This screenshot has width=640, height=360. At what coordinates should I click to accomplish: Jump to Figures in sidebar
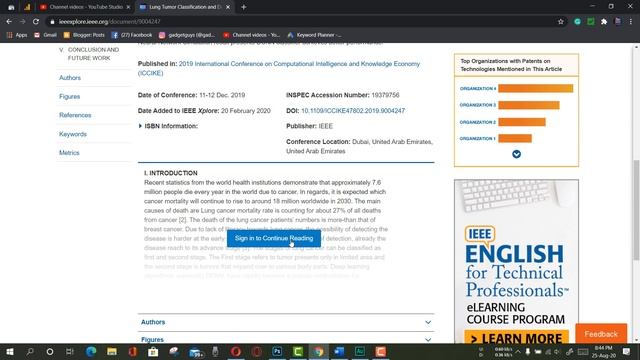pos(69,96)
